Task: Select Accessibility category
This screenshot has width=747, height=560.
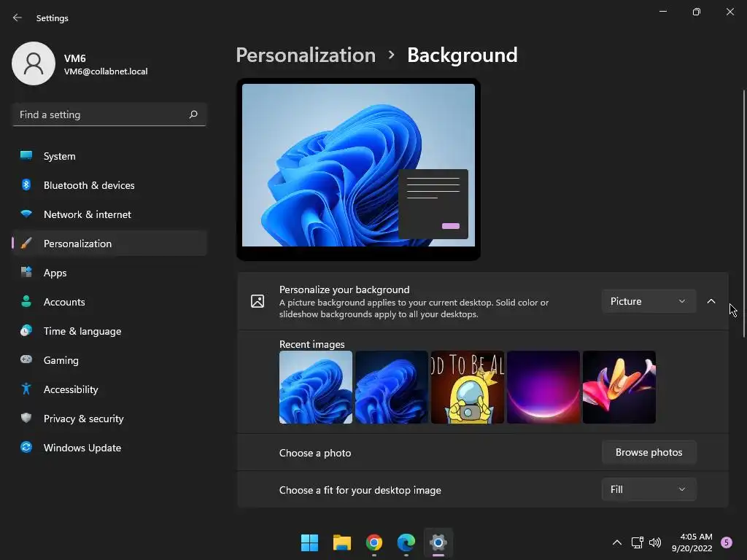Action: pos(109,389)
